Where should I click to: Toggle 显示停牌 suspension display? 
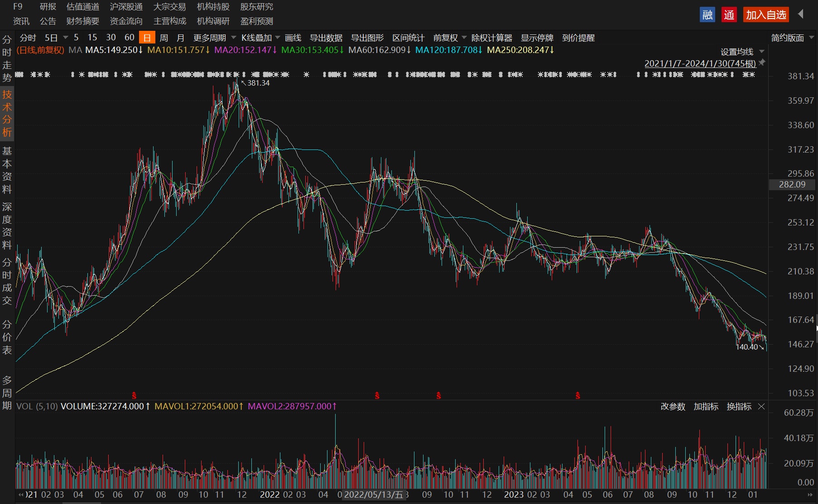(x=537, y=38)
